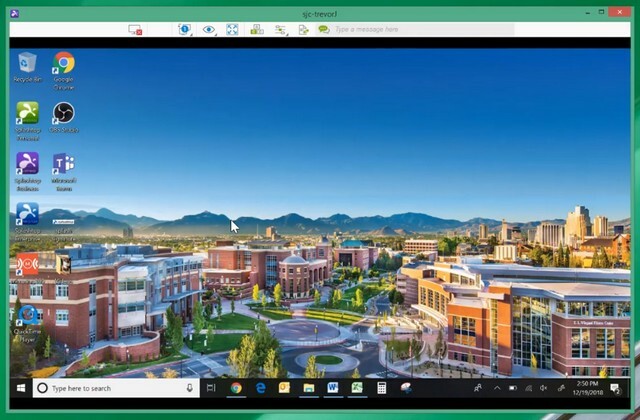640x420 pixels.
Task: Open Word from the taskbar
Action: [x=333, y=388]
